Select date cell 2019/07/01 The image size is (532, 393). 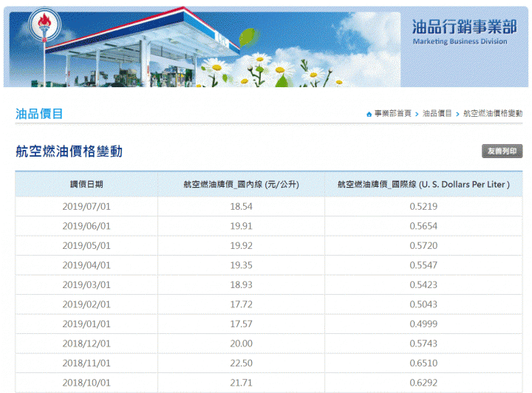86,207
